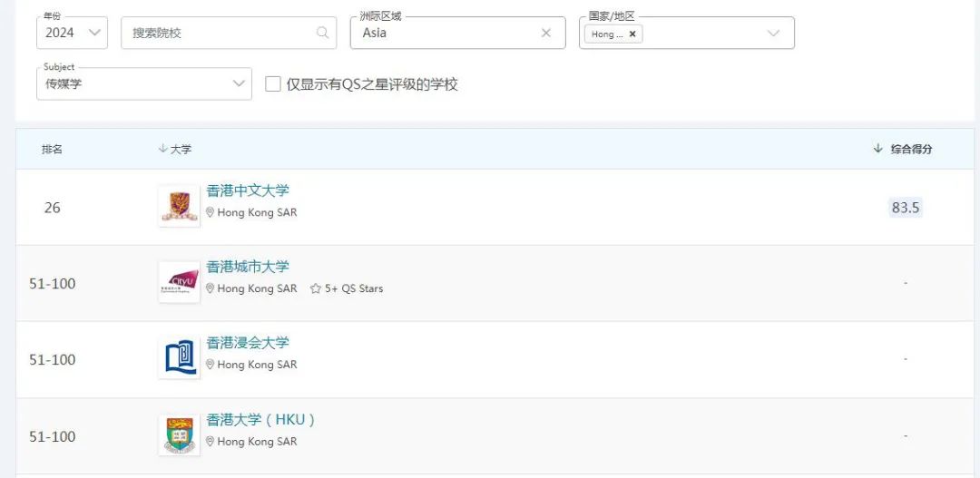Click the 搜索院校 search field
Viewport: 980px width, 478px height.
click(x=229, y=33)
